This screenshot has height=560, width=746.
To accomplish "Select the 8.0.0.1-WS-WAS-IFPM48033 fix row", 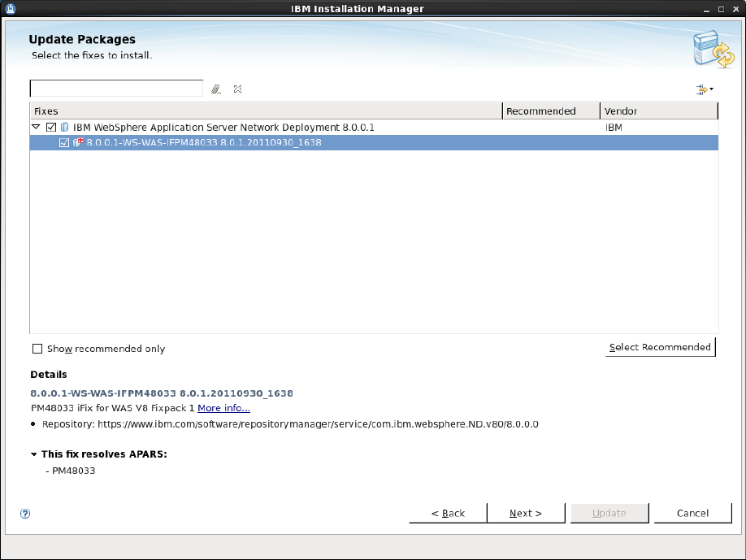I will (374, 142).
